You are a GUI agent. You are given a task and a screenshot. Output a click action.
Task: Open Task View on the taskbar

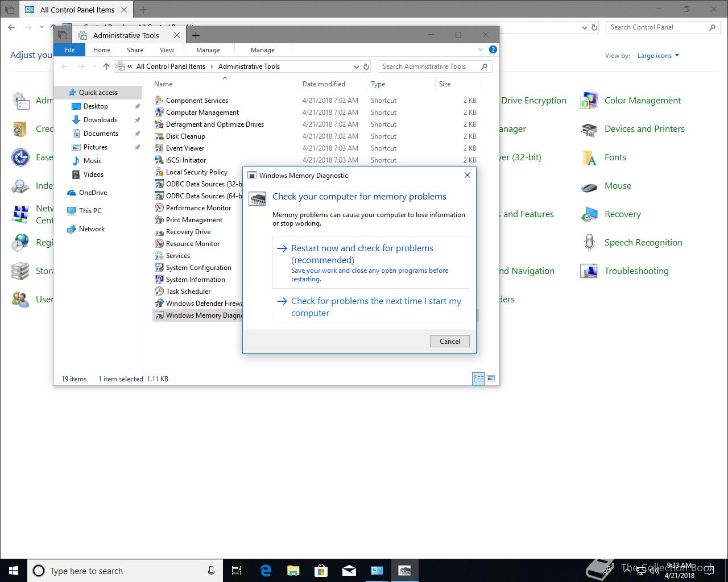pyautogui.click(x=237, y=571)
